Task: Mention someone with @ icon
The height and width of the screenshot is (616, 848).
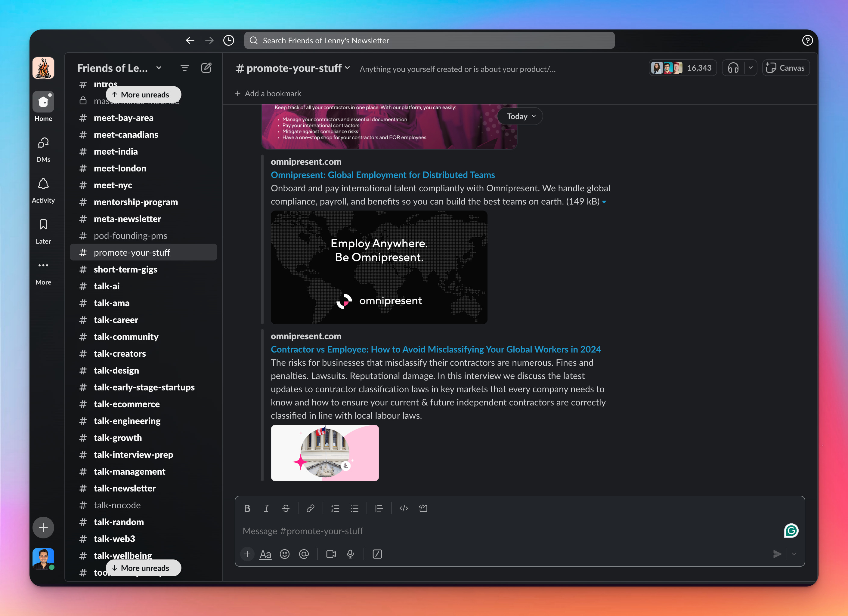Action: (x=304, y=554)
